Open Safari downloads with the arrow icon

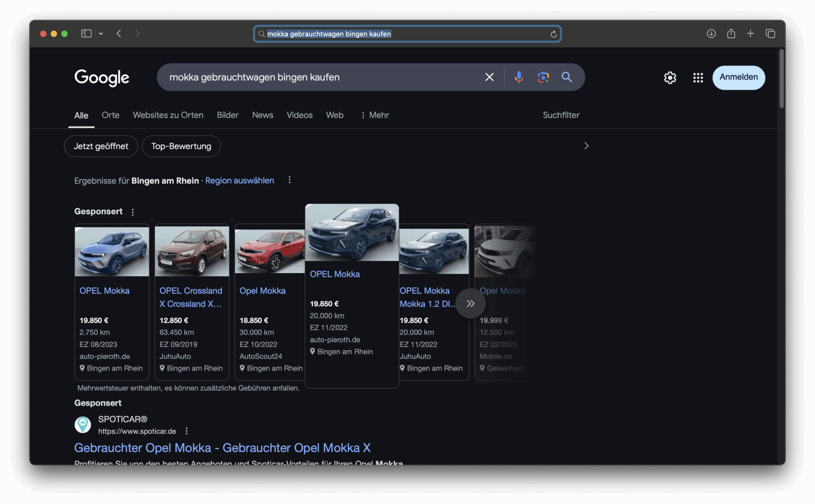tap(711, 34)
